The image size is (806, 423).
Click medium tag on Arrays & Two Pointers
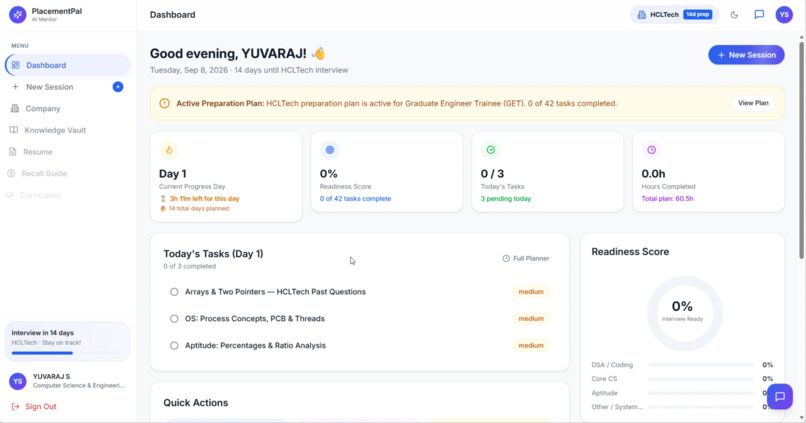coord(531,292)
